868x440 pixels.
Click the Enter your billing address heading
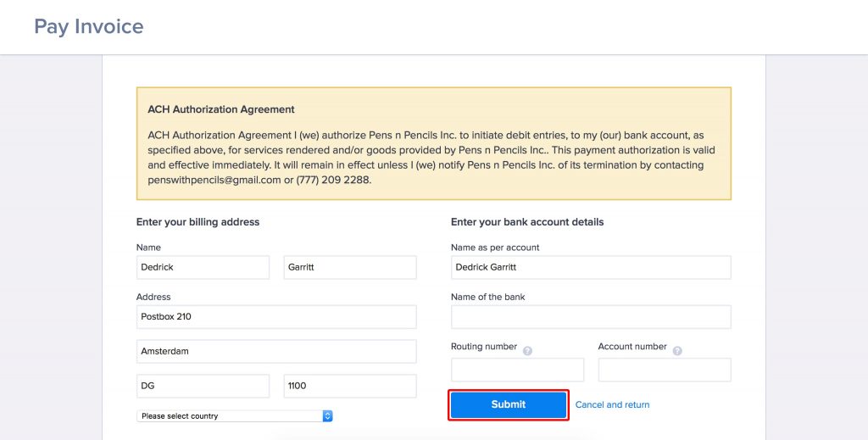point(198,222)
